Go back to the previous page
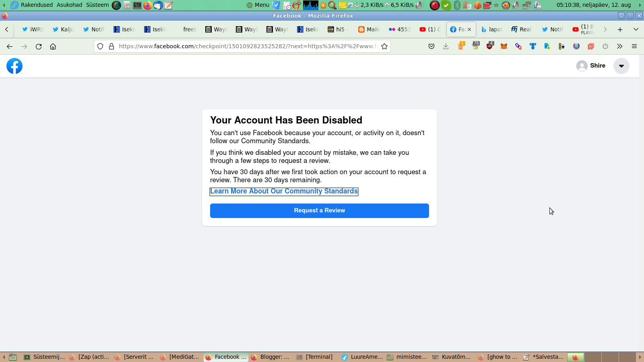644x362 pixels. click(10, 46)
